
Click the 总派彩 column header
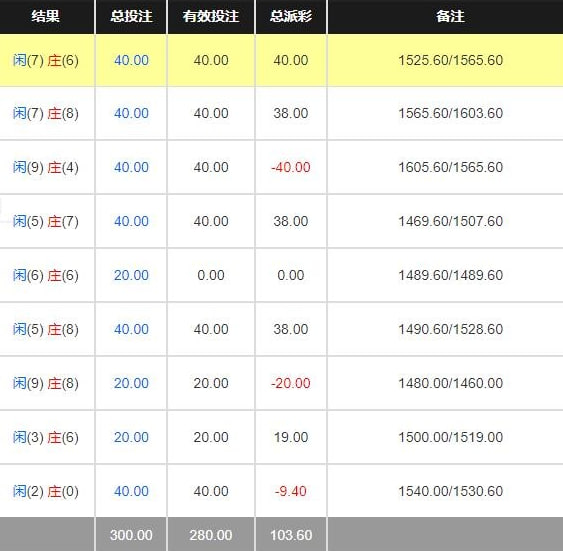pos(291,17)
